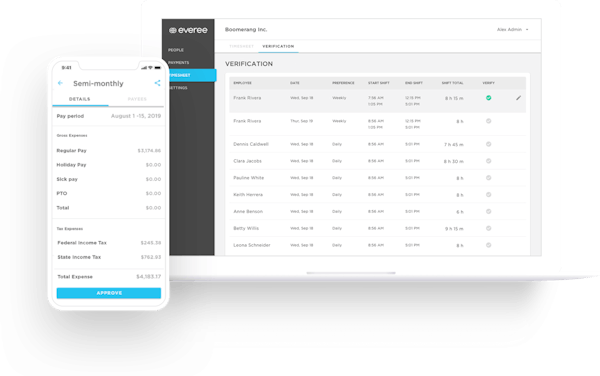Click the Shift Total column header
Screen dimensions: 600x376
click(452, 83)
